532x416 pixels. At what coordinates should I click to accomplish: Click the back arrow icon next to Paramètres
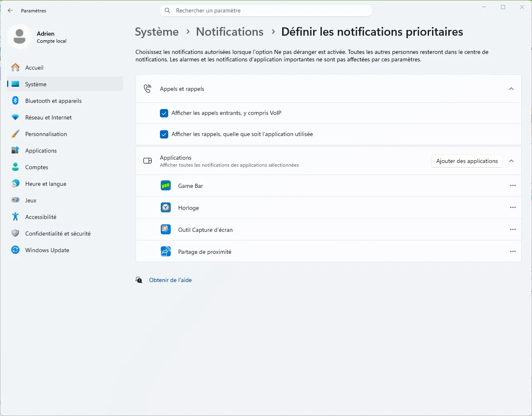(10, 11)
